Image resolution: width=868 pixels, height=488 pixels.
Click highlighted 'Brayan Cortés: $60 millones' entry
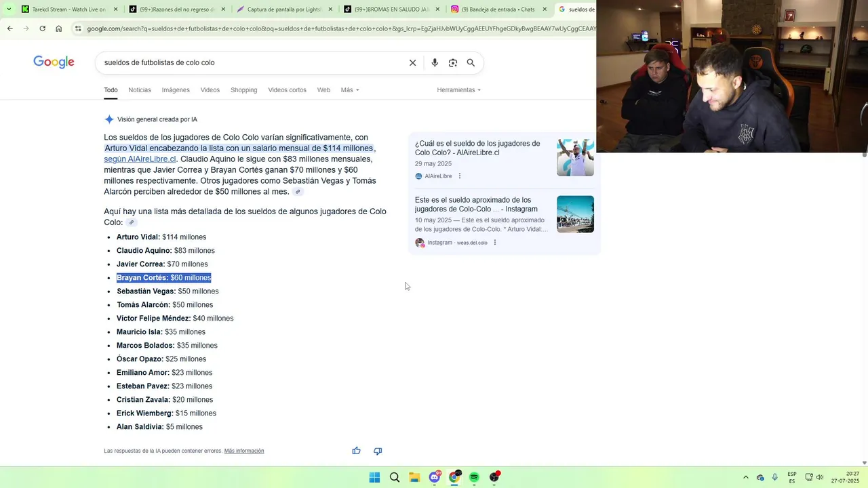point(164,278)
